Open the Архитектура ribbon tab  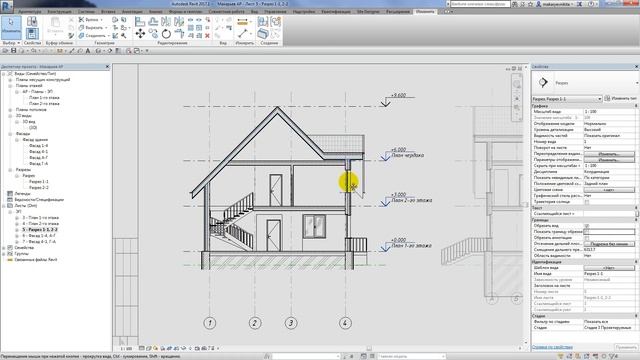pyautogui.click(x=30, y=12)
